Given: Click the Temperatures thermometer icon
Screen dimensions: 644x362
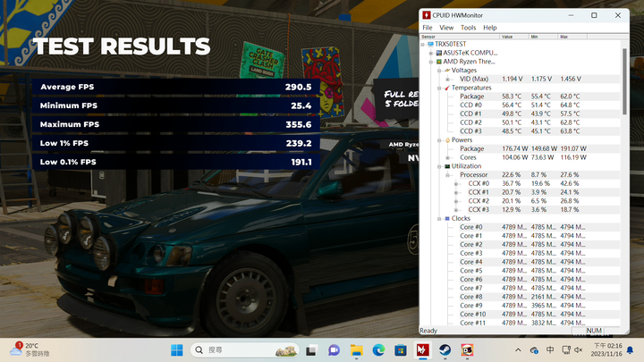Looking at the screenshot, I should tap(447, 88).
